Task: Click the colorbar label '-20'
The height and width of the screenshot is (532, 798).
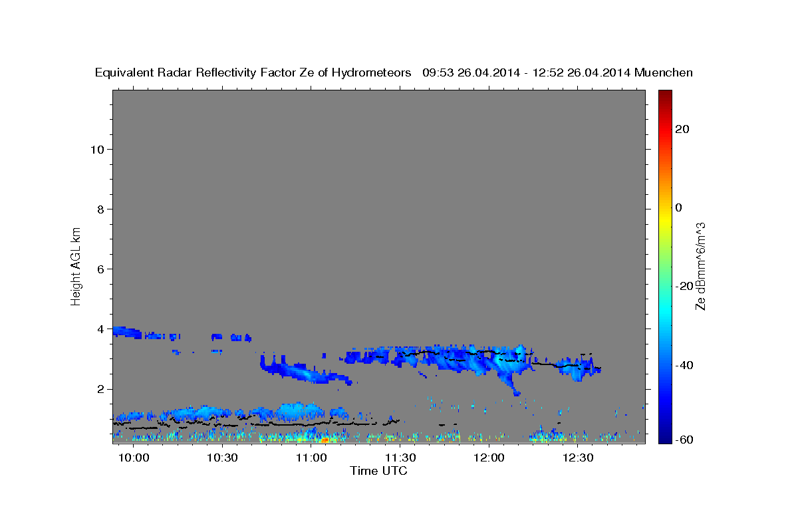Action: point(686,286)
